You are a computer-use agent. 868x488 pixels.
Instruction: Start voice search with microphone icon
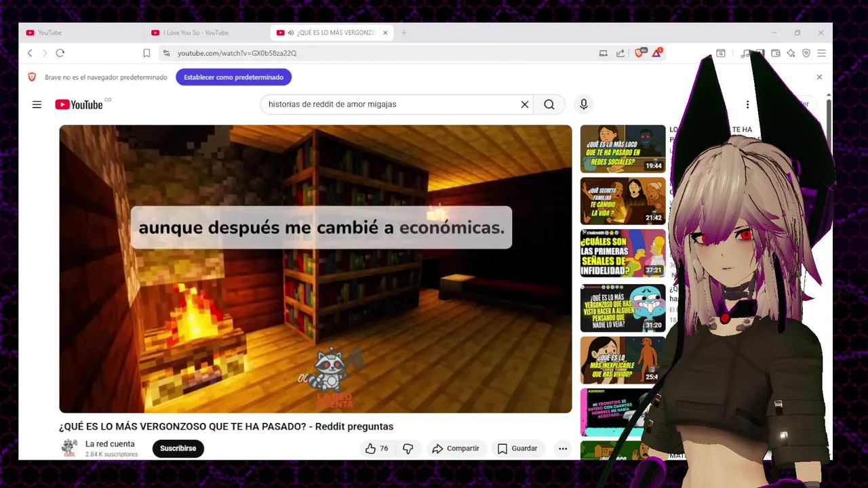(x=583, y=104)
